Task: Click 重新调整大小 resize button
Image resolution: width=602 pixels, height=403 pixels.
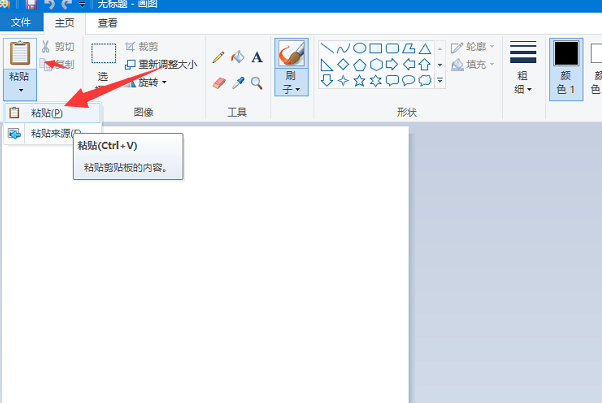Action: pos(161,64)
